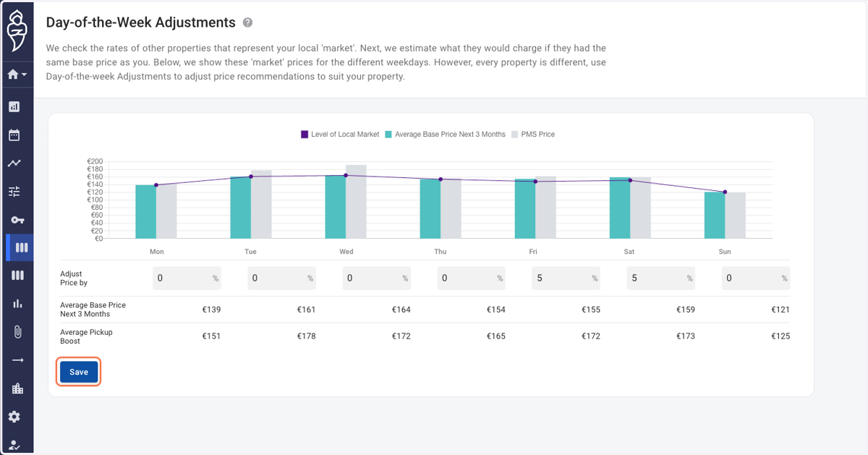Edit the Sat adjust price percentage field
The width and height of the screenshot is (868, 455).
coord(661,278)
